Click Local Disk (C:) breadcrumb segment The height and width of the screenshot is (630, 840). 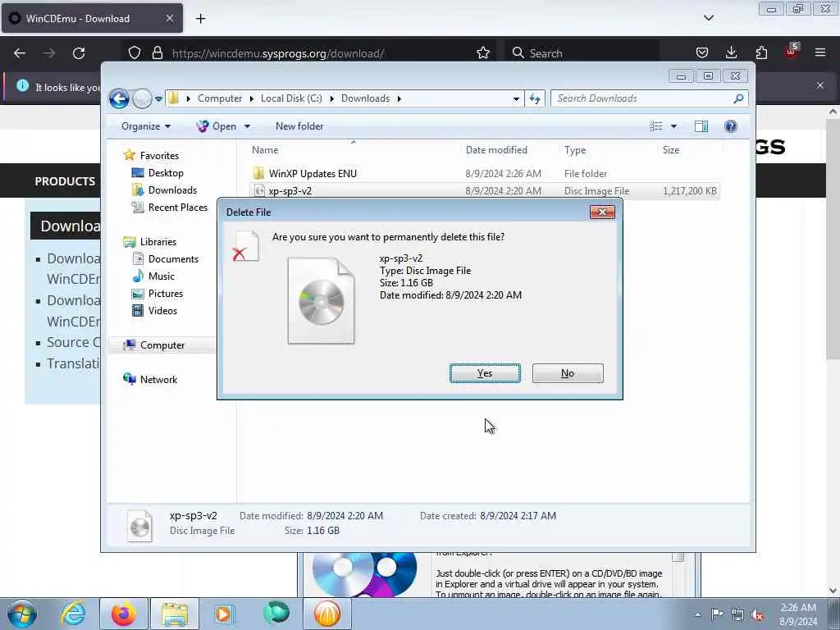tap(291, 98)
